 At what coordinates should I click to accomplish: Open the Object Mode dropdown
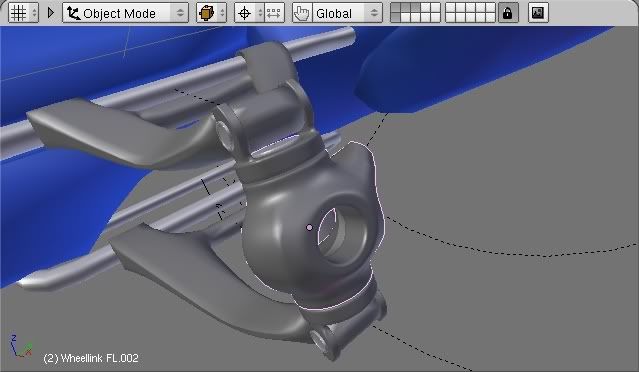click(x=126, y=13)
